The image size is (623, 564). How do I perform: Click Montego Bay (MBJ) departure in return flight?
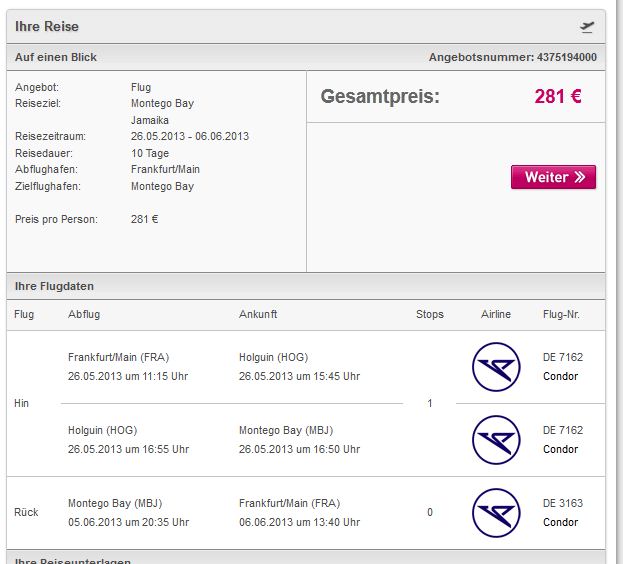click(115, 503)
